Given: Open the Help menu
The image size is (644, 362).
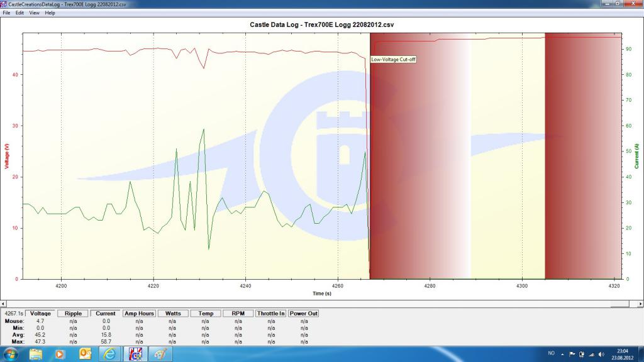Looking at the screenshot, I should [50, 13].
